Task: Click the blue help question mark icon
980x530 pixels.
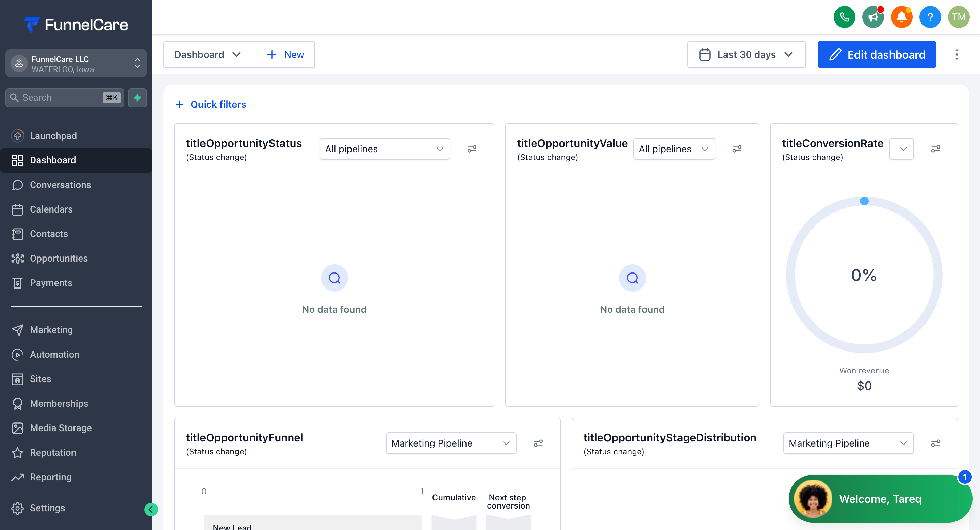Action: pyautogui.click(x=930, y=17)
